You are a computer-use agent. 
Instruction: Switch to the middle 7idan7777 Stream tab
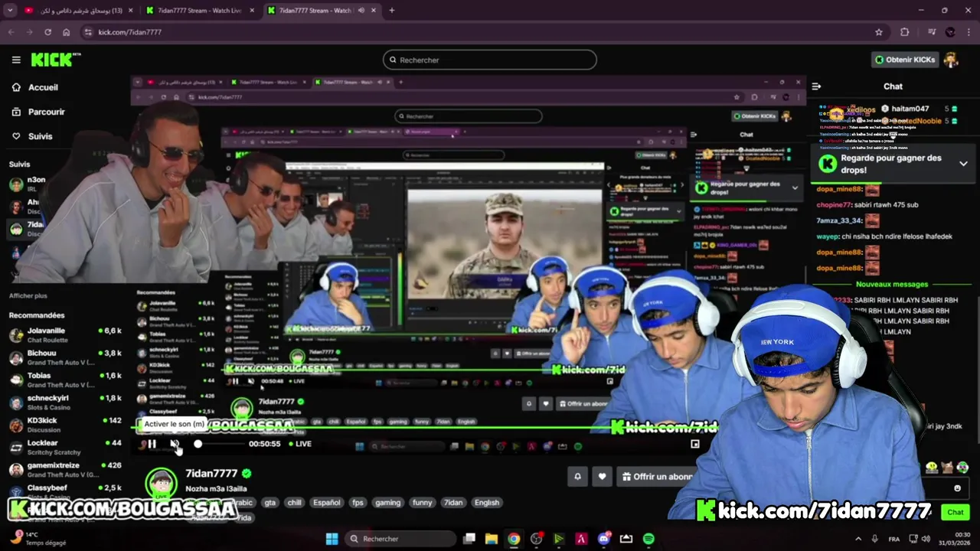pos(199,11)
